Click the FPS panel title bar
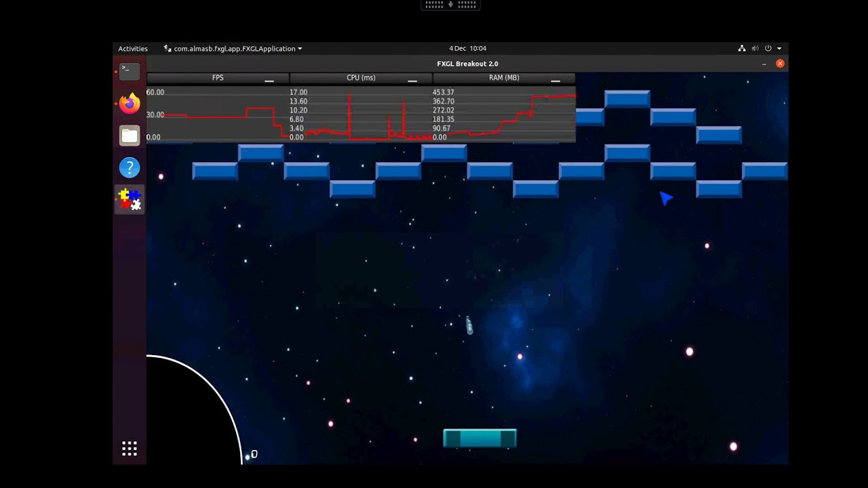 218,78
